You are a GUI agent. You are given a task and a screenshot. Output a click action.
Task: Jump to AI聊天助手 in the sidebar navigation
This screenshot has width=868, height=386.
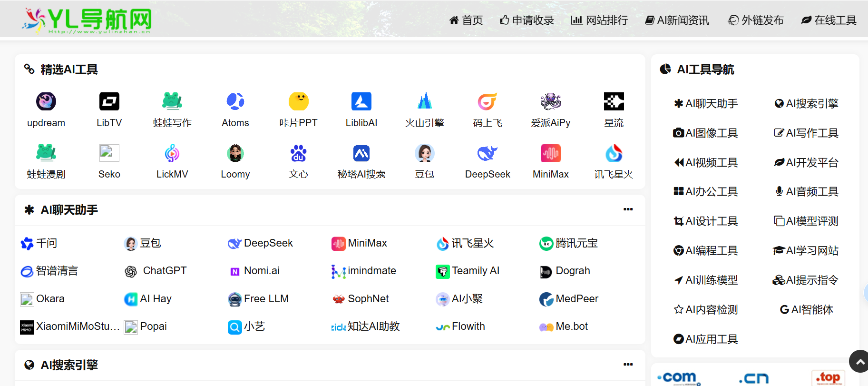[x=706, y=103]
